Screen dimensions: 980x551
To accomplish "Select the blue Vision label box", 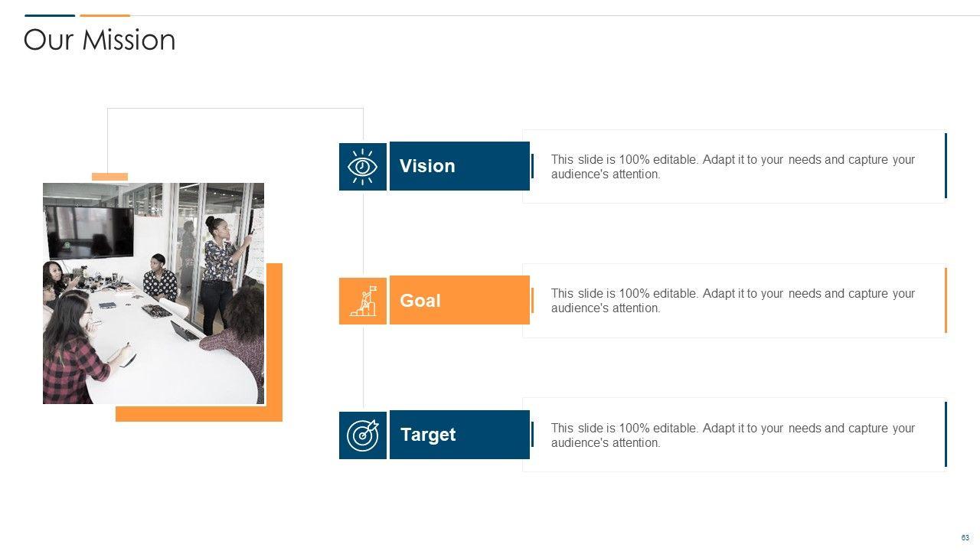I will pos(459,166).
